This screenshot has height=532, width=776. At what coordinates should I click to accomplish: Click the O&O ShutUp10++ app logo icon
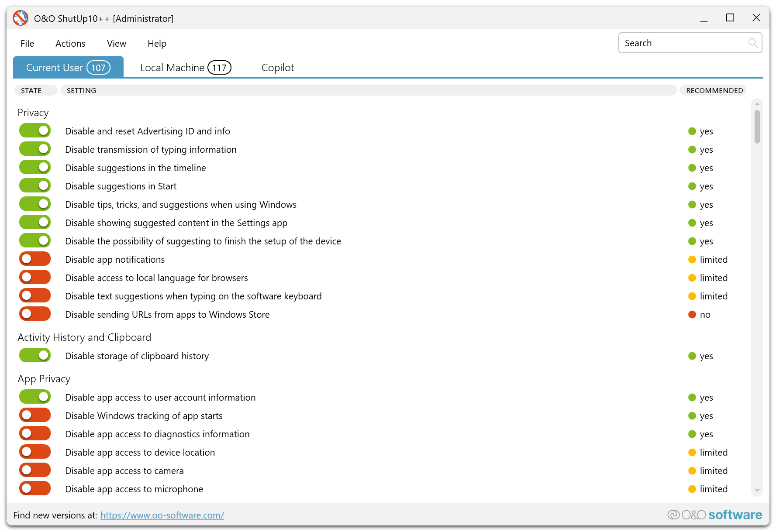coord(21,18)
